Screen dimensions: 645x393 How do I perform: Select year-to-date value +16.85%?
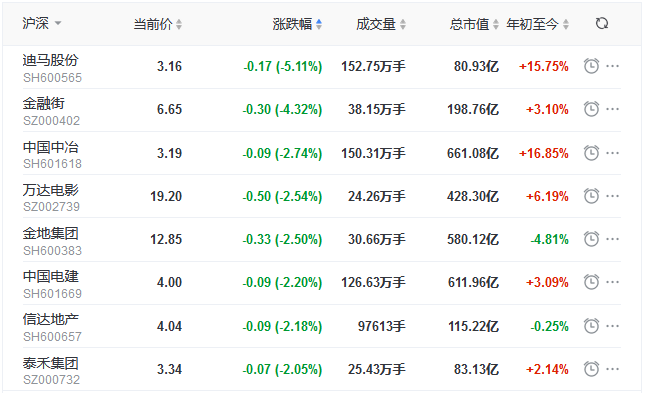544,153
